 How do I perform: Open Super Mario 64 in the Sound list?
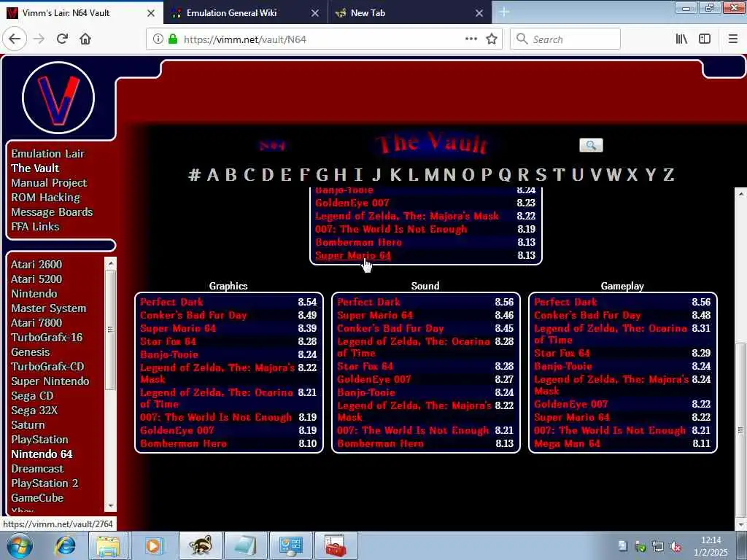(375, 315)
